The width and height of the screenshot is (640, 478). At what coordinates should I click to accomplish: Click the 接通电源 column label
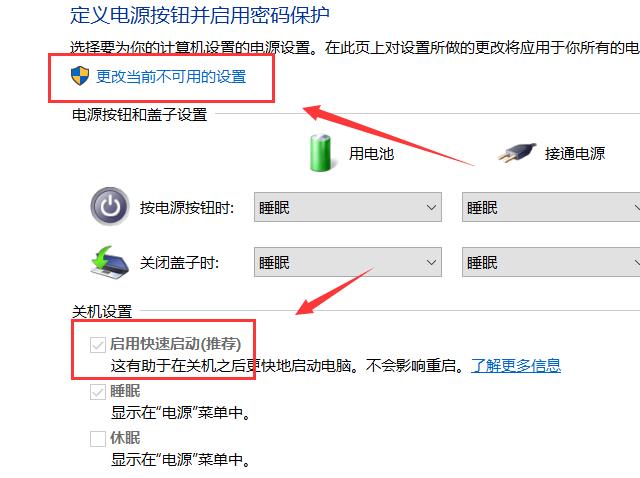pos(575,153)
